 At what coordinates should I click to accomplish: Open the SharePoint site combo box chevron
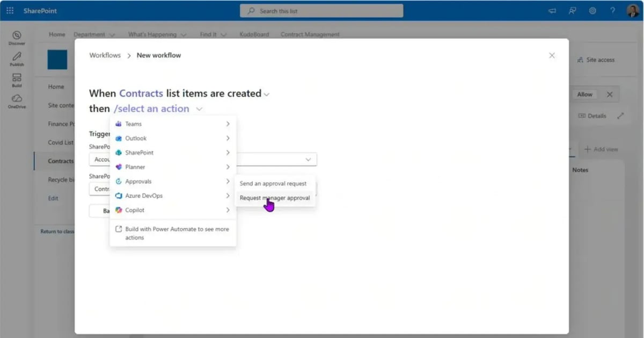pyautogui.click(x=309, y=160)
